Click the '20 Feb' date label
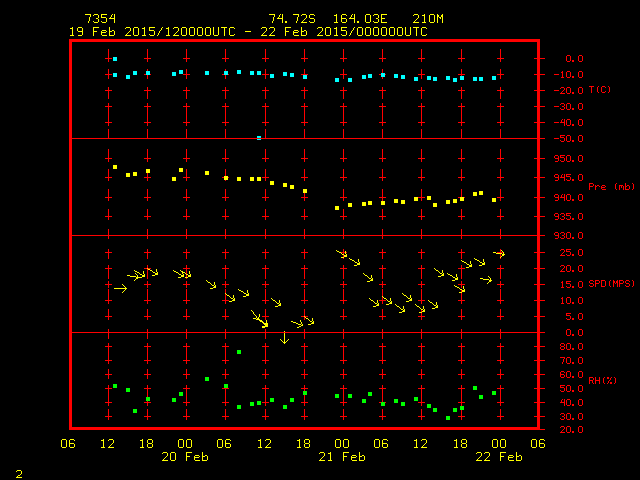Image resolution: width=640 pixels, height=480 pixels. coord(186,457)
